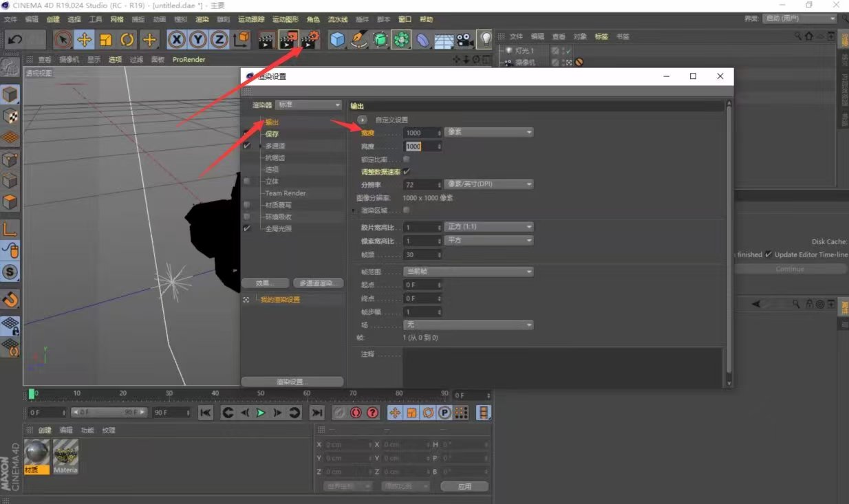Open the renderer (渲染器) dropdown

coord(308,105)
